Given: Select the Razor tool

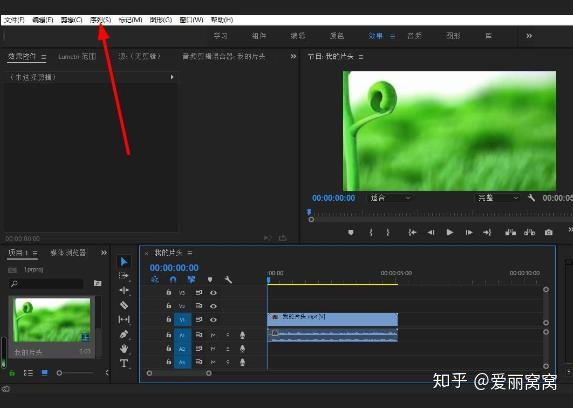Looking at the screenshot, I should coord(124,305).
